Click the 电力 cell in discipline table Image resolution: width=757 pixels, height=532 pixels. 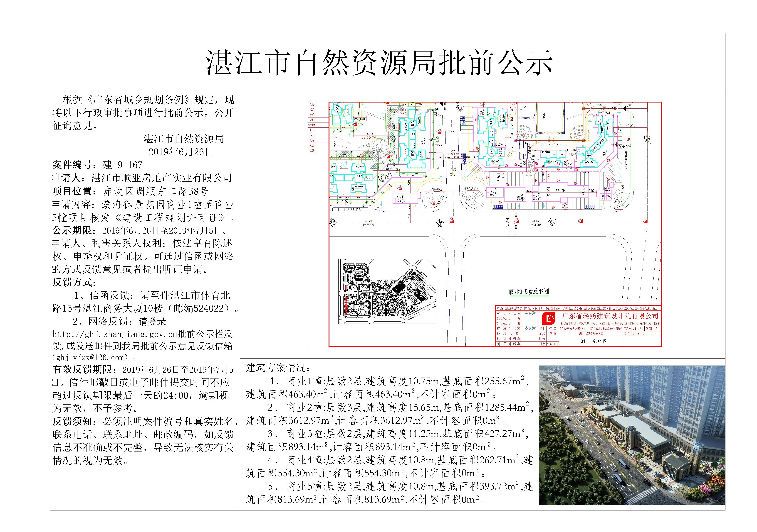[312, 130]
